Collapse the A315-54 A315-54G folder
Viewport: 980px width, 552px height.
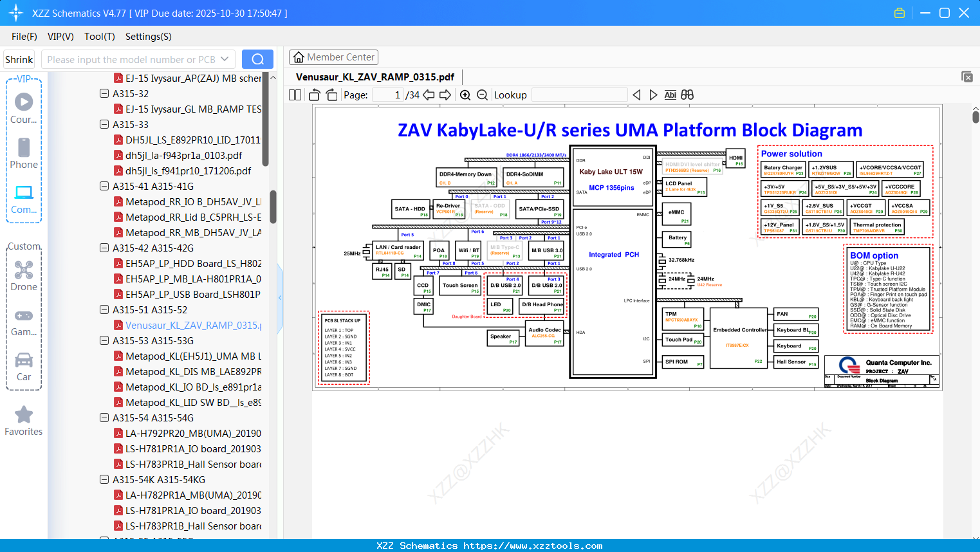pos(104,418)
